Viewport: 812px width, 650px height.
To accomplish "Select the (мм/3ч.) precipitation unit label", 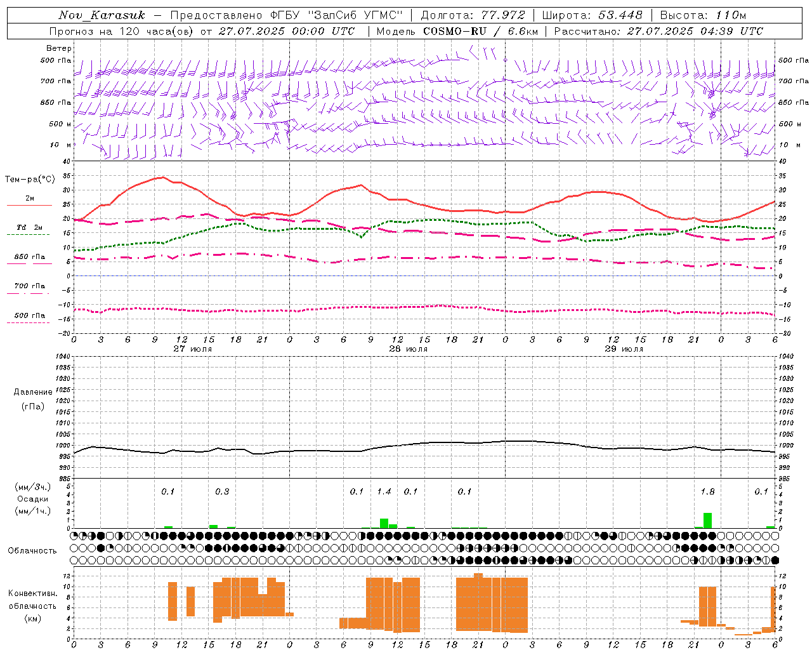I will coord(33,487).
